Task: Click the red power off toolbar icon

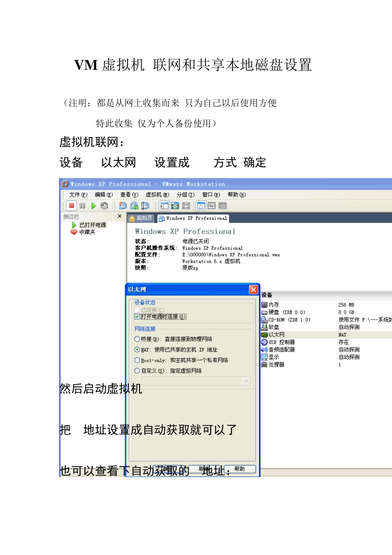Action: tap(71, 206)
